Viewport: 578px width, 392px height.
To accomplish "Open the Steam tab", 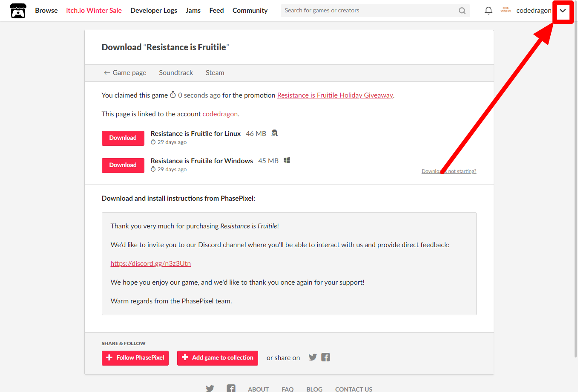I will [215, 73].
